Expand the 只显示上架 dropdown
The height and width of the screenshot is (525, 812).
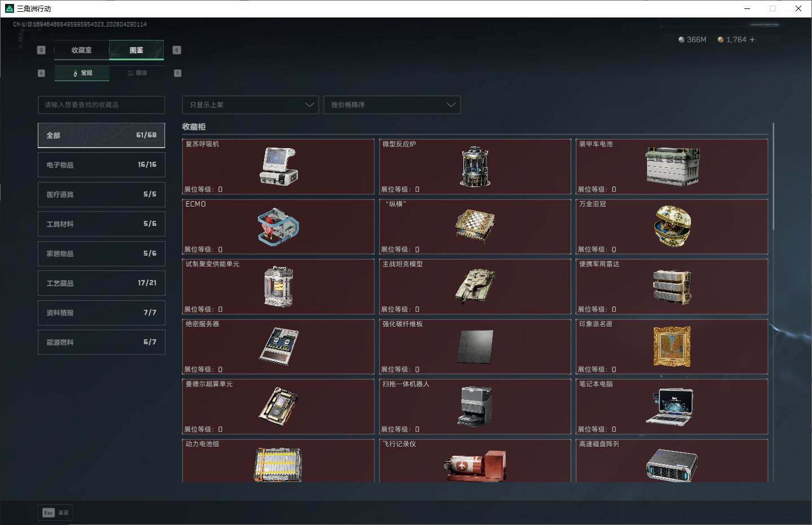tap(250, 105)
